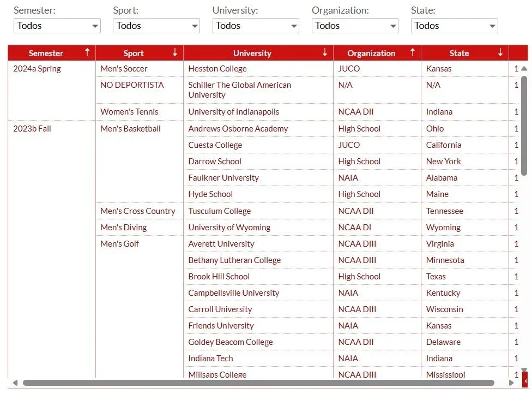
Task: Click the Organization column sort arrow
Action: [x=413, y=52]
